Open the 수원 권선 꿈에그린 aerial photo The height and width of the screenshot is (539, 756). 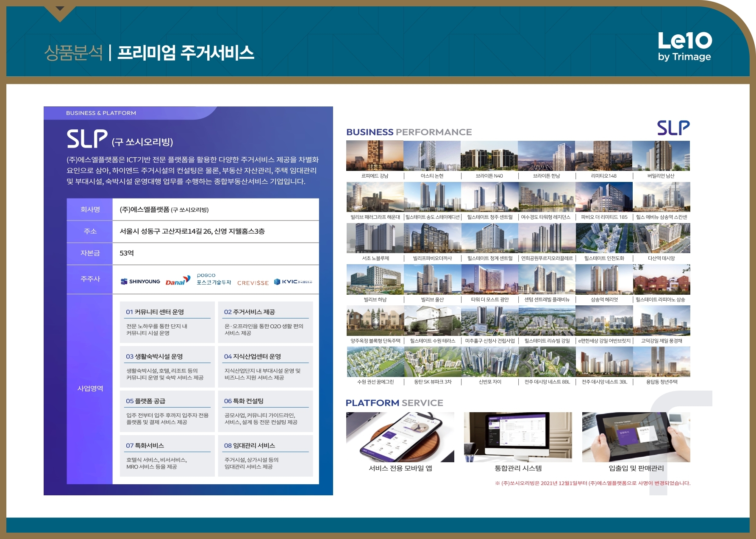pyautogui.click(x=375, y=362)
